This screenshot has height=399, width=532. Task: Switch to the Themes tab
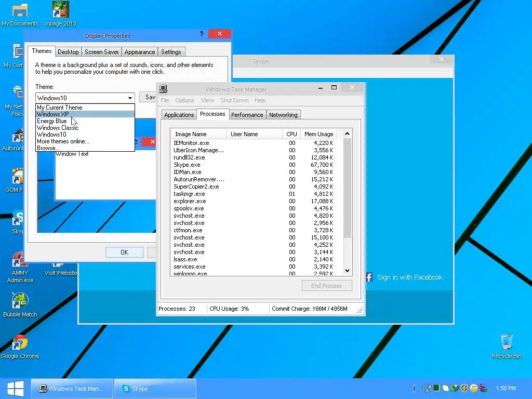point(42,51)
